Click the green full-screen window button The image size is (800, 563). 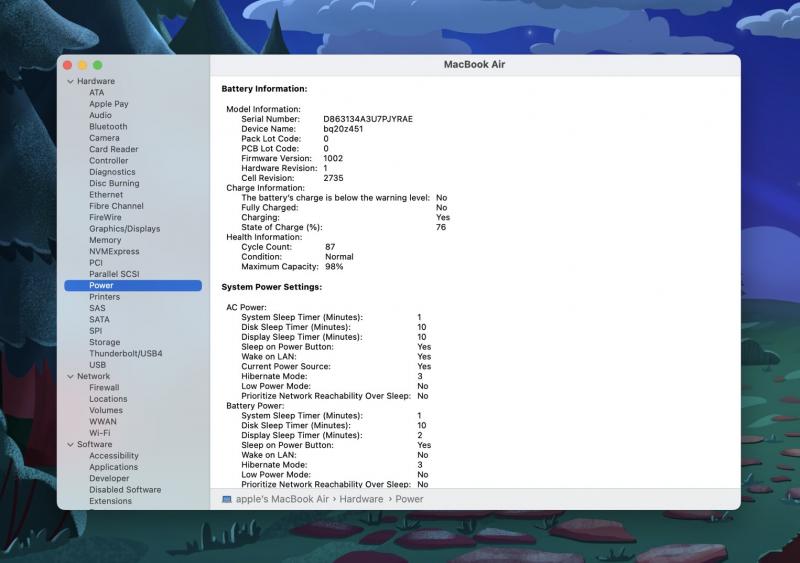[x=97, y=65]
